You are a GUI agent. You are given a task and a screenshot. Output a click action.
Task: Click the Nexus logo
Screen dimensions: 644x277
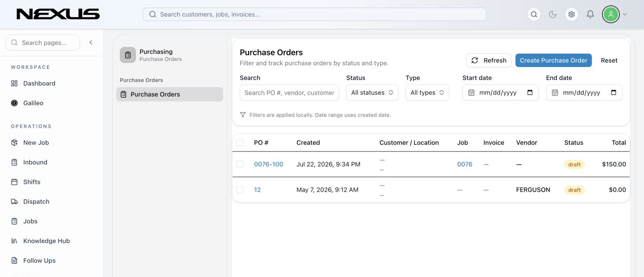click(x=58, y=14)
